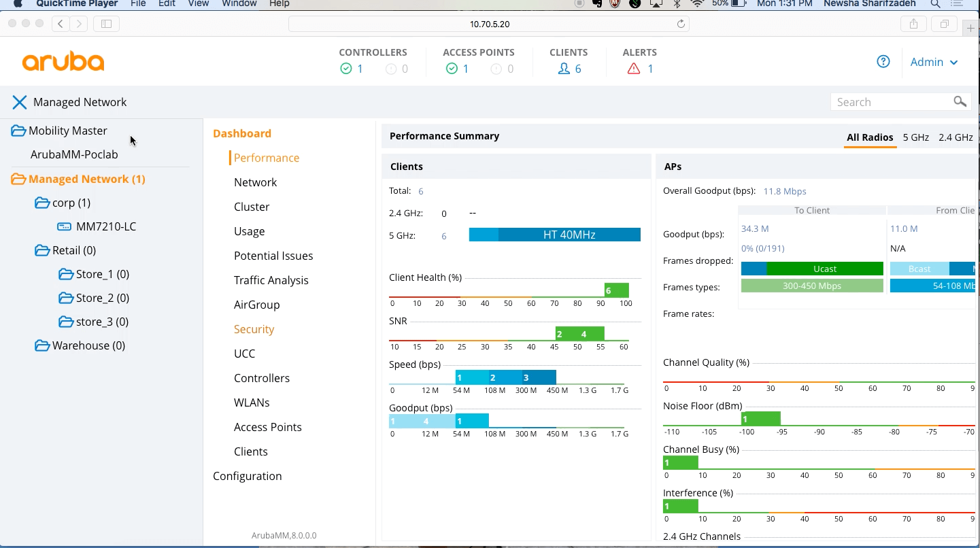Click the Store_1 folder icon
The width and height of the screenshot is (980, 548).
[x=66, y=274]
